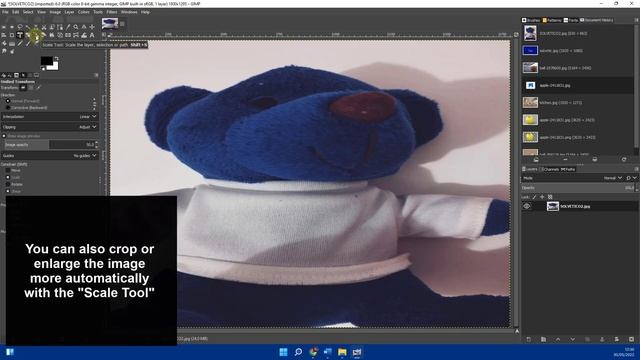Open tool options tab configuration menu
Image resolution: width=640 pixels, height=360 pixels.
[96, 75]
